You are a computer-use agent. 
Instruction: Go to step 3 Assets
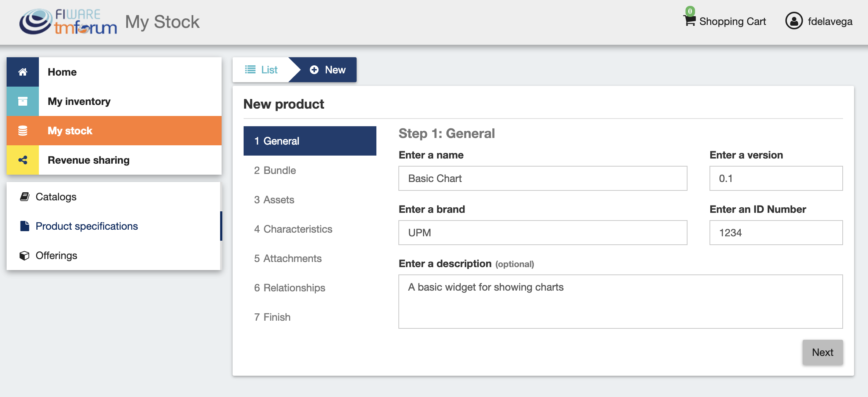310,200
